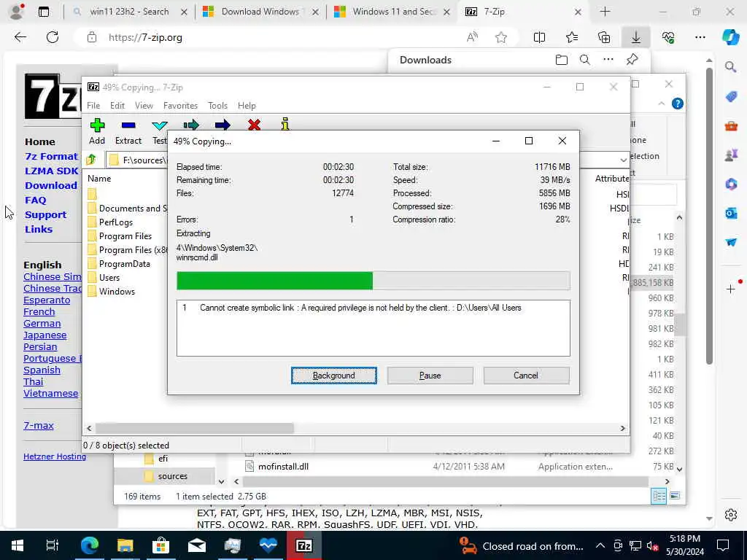Add page to favorites star icon
747x560 pixels.
[500, 37]
